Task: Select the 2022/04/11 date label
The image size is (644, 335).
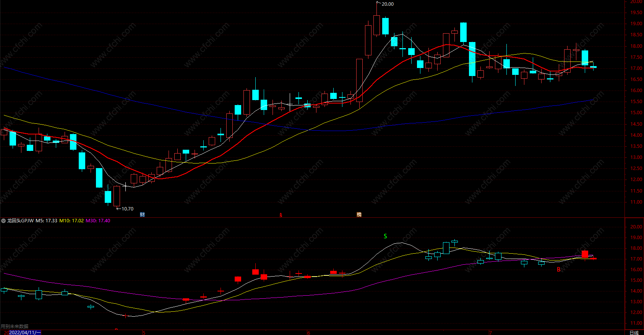Action: (24, 333)
